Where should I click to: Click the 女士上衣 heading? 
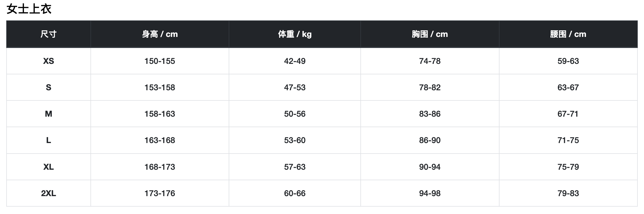pos(29,9)
